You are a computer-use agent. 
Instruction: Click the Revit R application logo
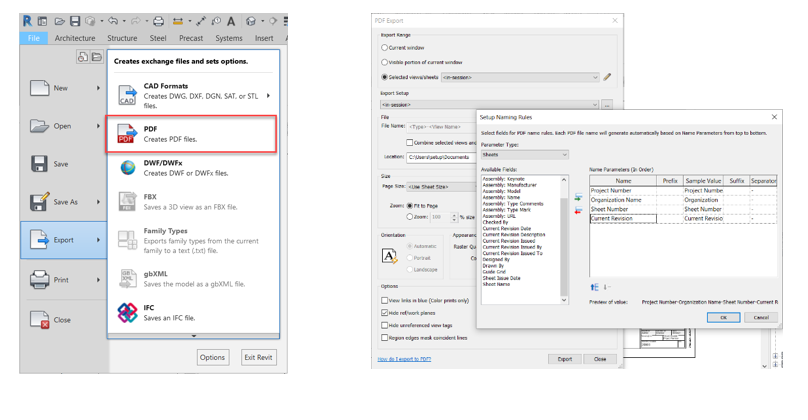coord(27,21)
